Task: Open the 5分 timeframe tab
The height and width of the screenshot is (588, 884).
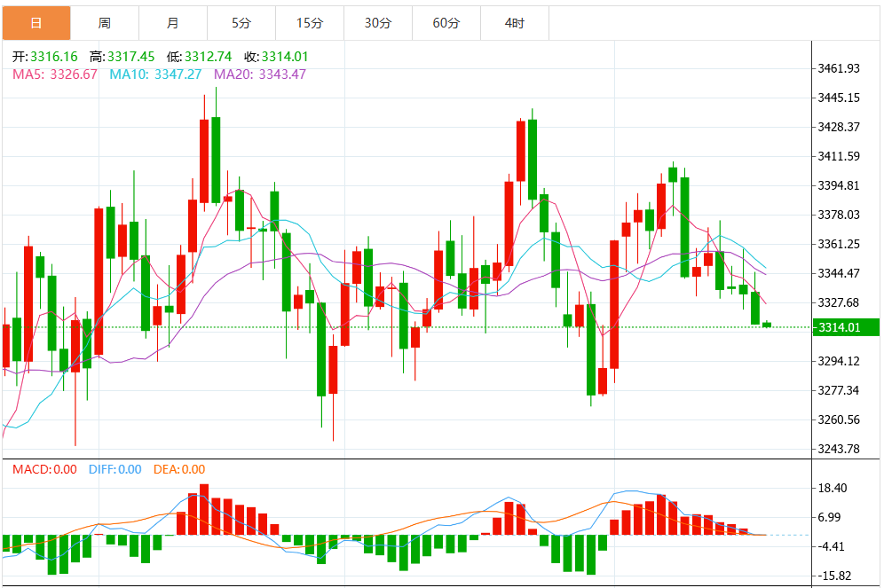Action: [241, 23]
